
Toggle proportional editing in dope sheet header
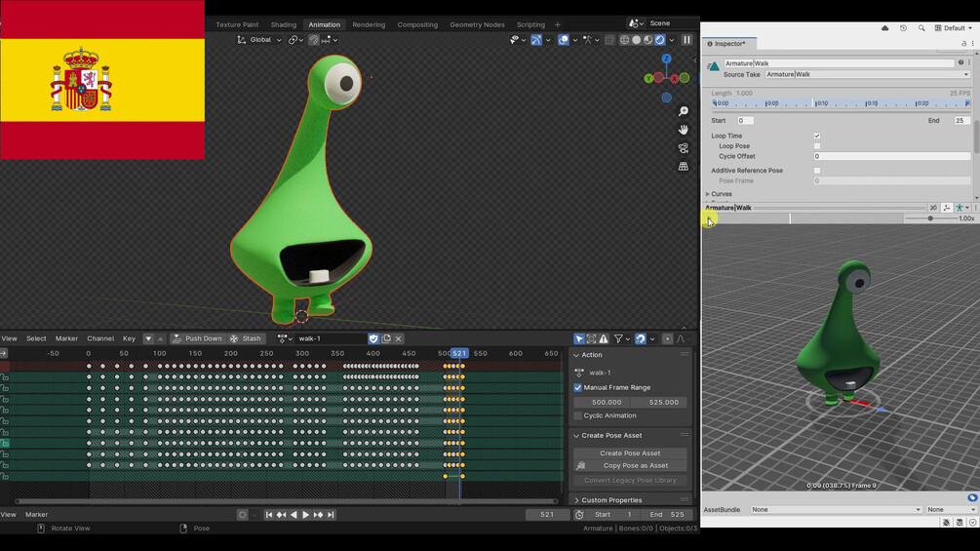(668, 338)
